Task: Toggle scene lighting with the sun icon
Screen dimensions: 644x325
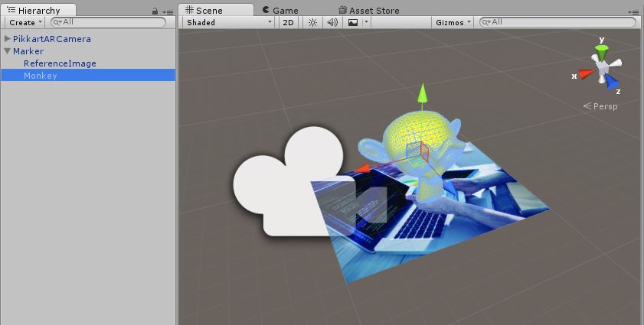Action: click(312, 23)
